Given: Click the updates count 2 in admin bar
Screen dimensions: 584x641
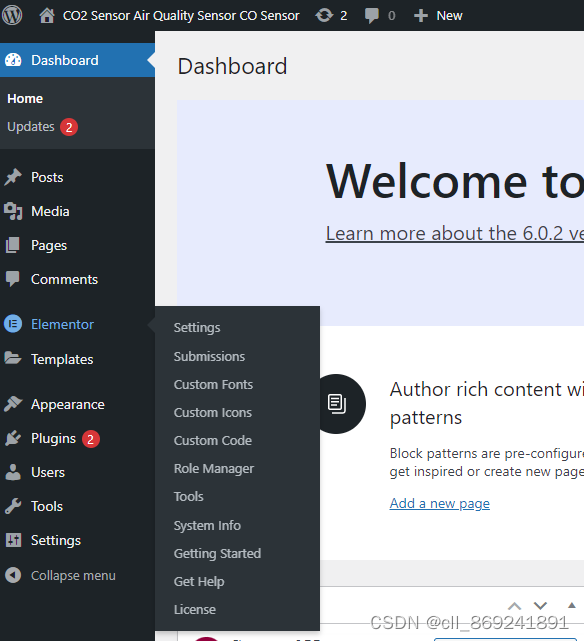Looking at the screenshot, I should pyautogui.click(x=344, y=16).
